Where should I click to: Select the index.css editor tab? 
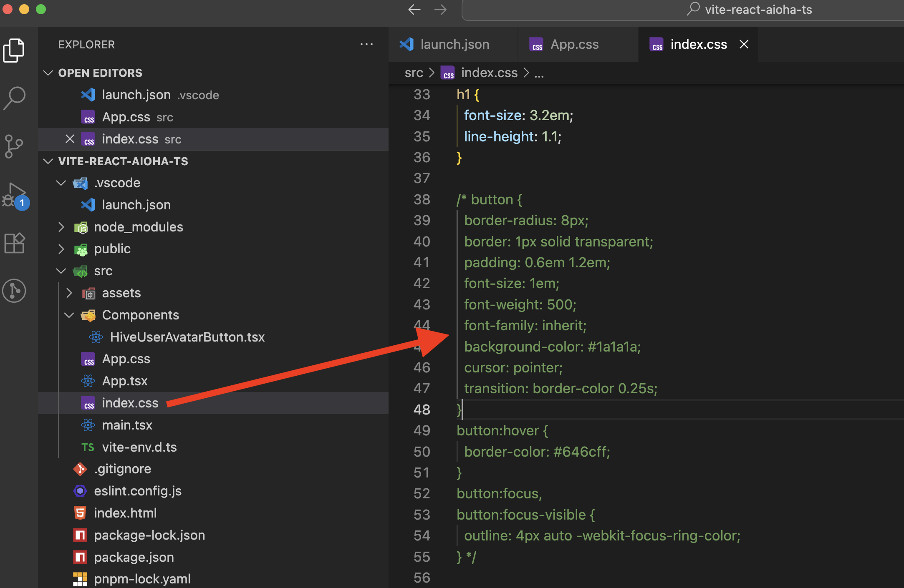[698, 44]
